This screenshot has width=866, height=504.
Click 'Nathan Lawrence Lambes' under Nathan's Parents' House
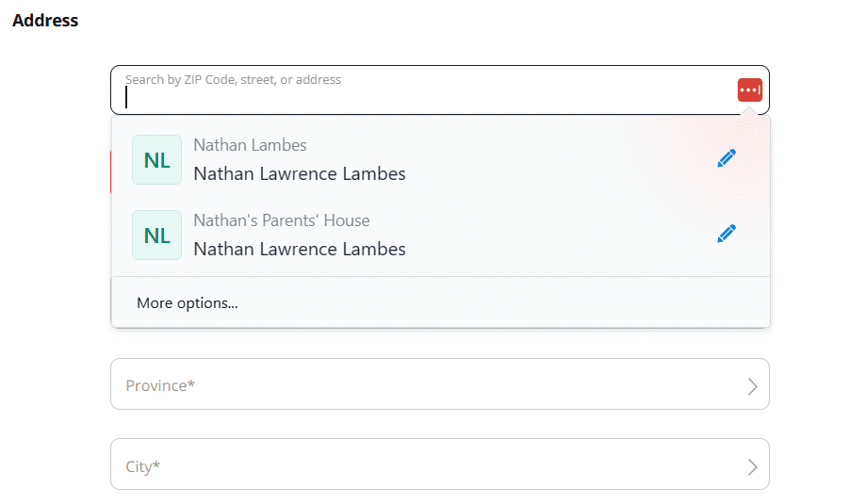click(x=300, y=249)
